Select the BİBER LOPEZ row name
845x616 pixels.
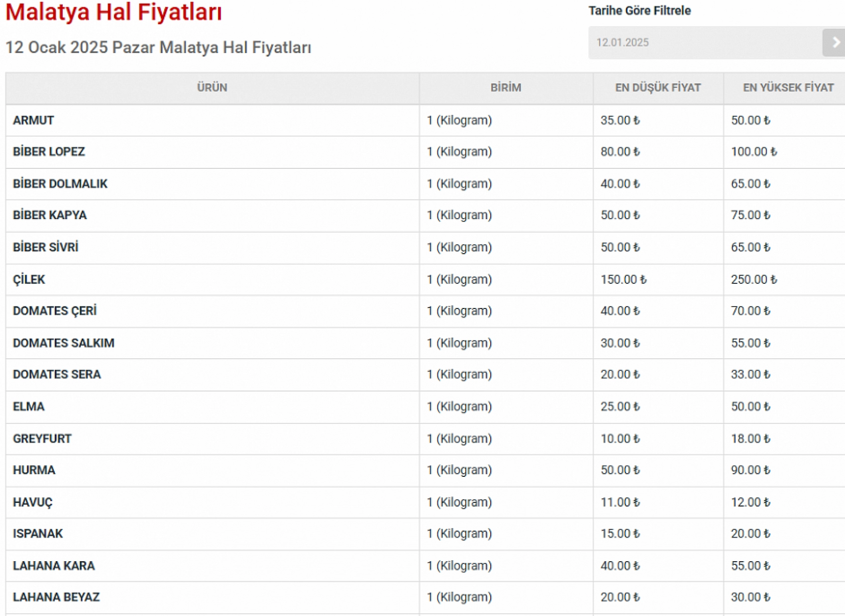click(x=49, y=152)
